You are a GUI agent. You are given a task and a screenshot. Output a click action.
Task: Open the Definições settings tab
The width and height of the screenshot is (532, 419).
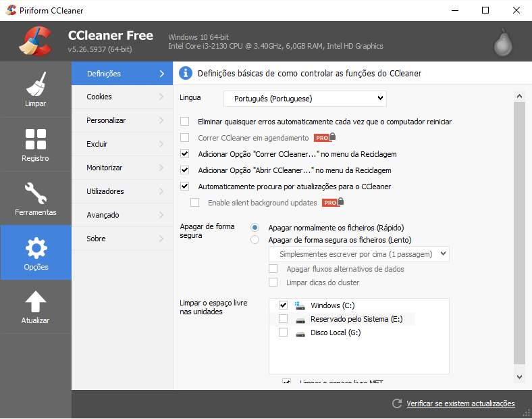click(122, 74)
